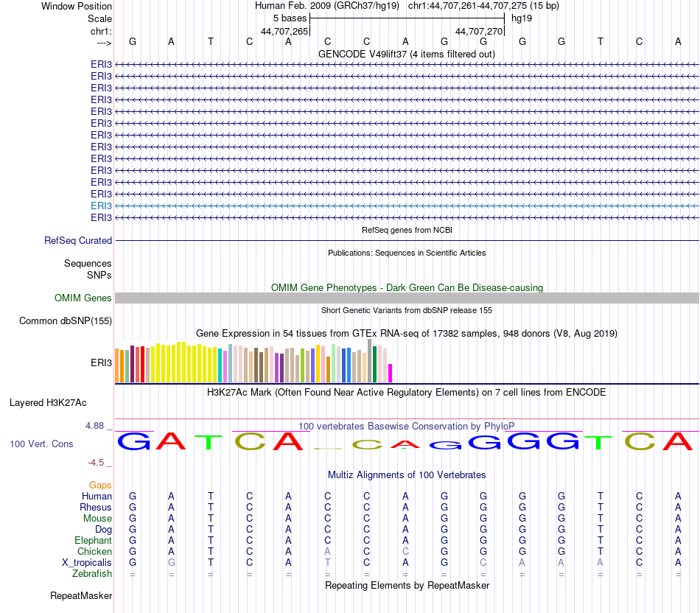Click 'RefSeq genes from NCBI' track title
This screenshot has width=700, height=613.
click(407, 230)
